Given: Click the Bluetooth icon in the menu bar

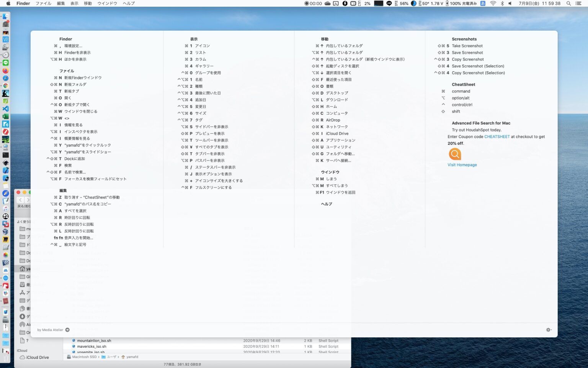Looking at the screenshot, I should 502,3.
